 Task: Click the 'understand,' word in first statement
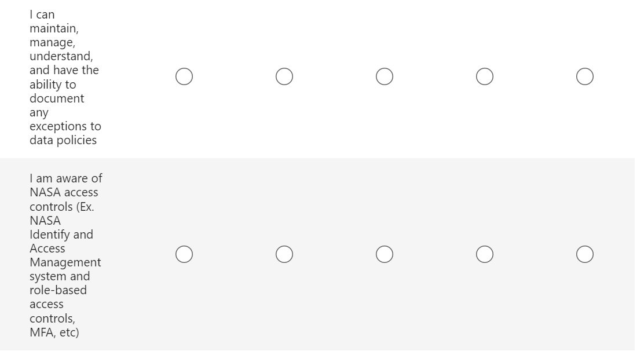[x=61, y=56]
